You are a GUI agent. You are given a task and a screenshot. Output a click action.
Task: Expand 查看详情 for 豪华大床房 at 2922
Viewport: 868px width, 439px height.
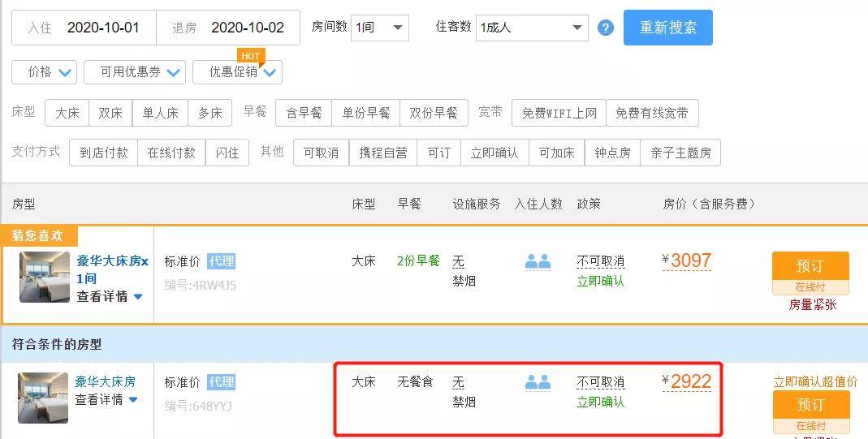point(106,399)
